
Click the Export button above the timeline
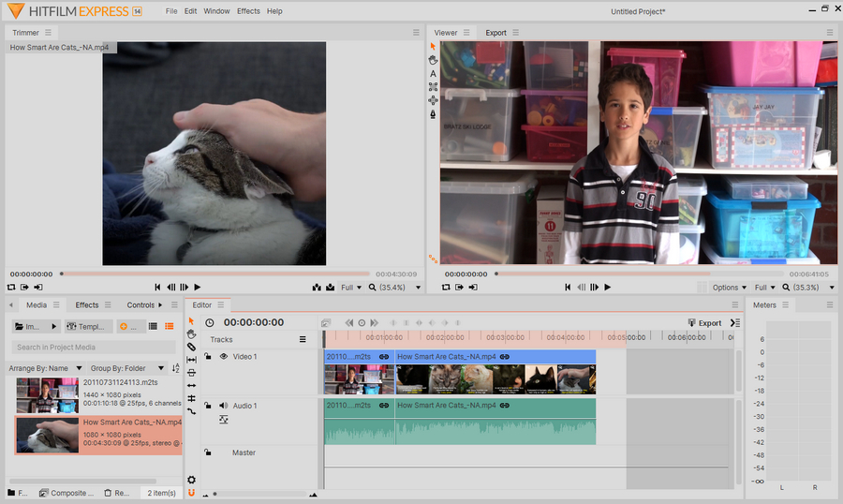click(x=704, y=323)
